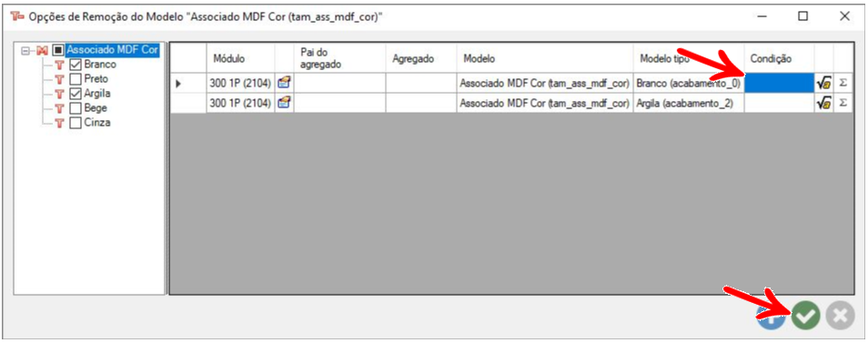Click the highlighted Condição cell in Branco row
The height and width of the screenshot is (343, 868).
click(780, 83)
